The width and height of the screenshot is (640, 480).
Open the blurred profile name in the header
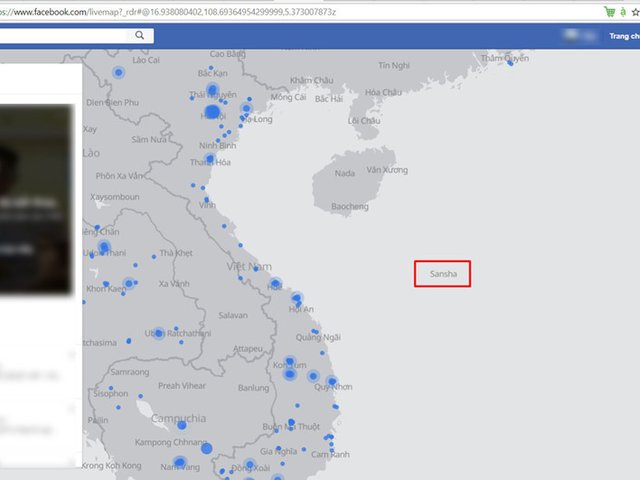[579, 36]
